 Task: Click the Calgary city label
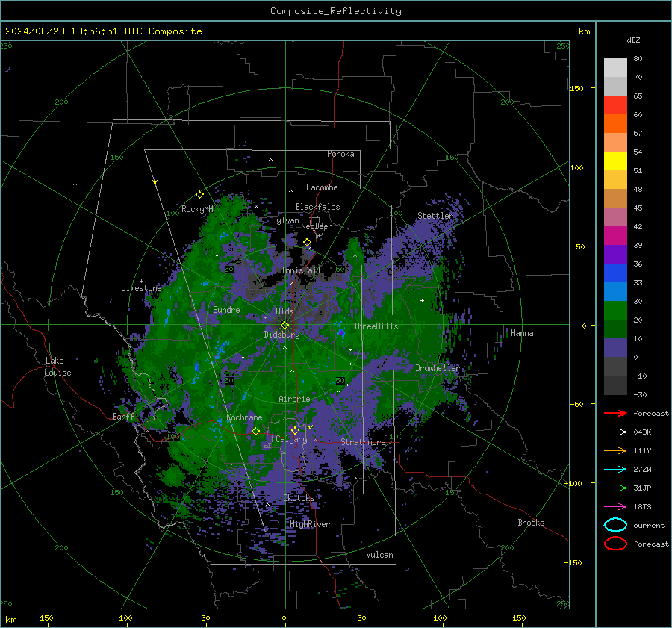click(x=291, y=439)
